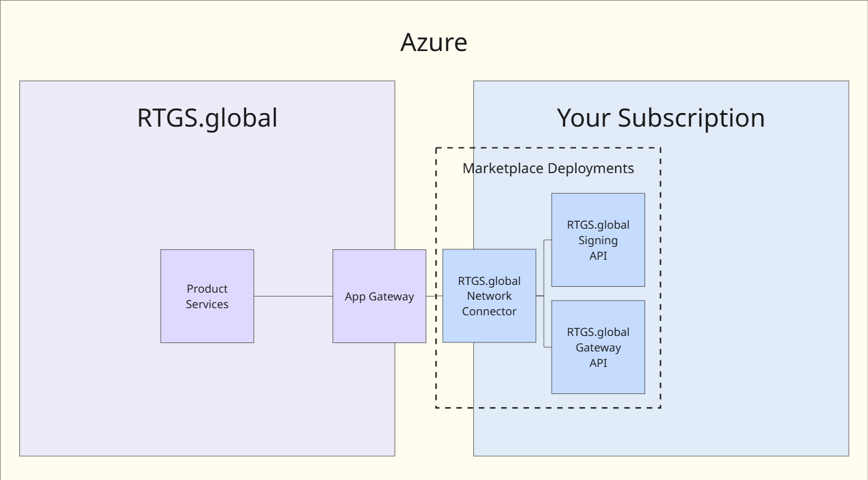
Task: Click the Azure title text
Action: 434,43
